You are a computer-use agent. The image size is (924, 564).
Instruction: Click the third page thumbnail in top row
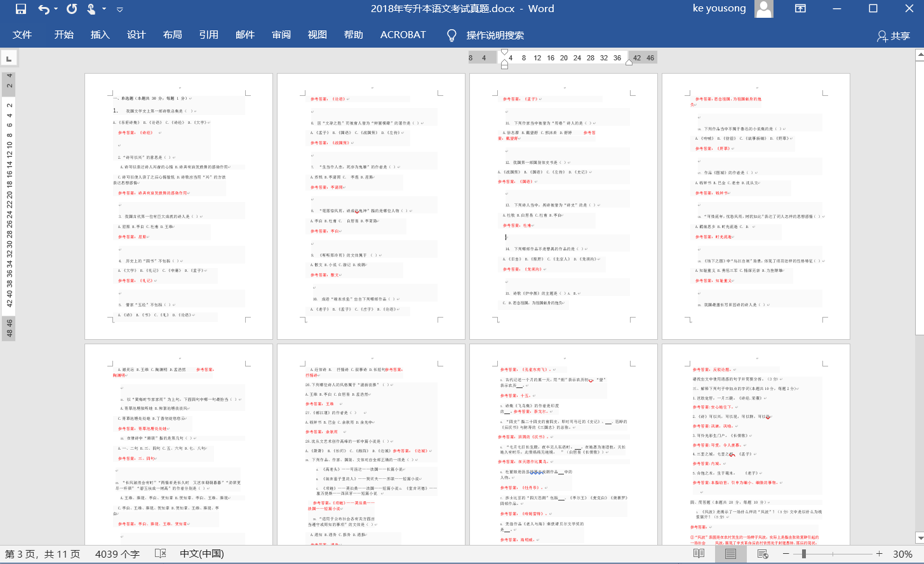(563, 206)
